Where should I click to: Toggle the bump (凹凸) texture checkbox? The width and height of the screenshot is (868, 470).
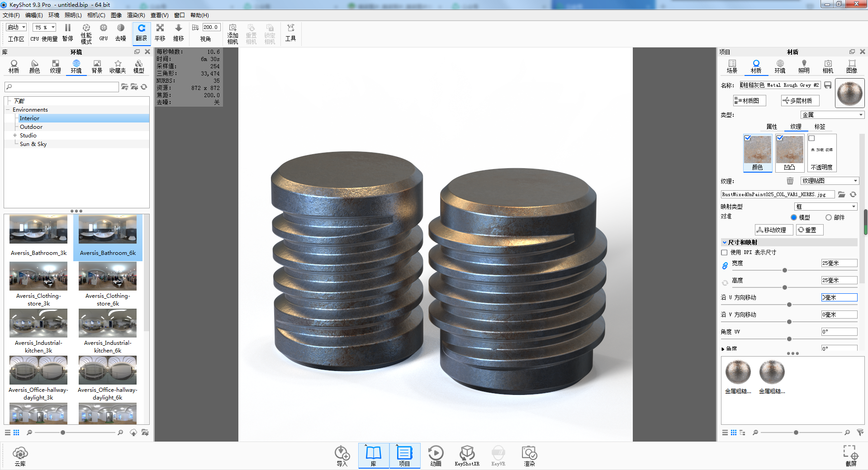(x=780, y=138)
